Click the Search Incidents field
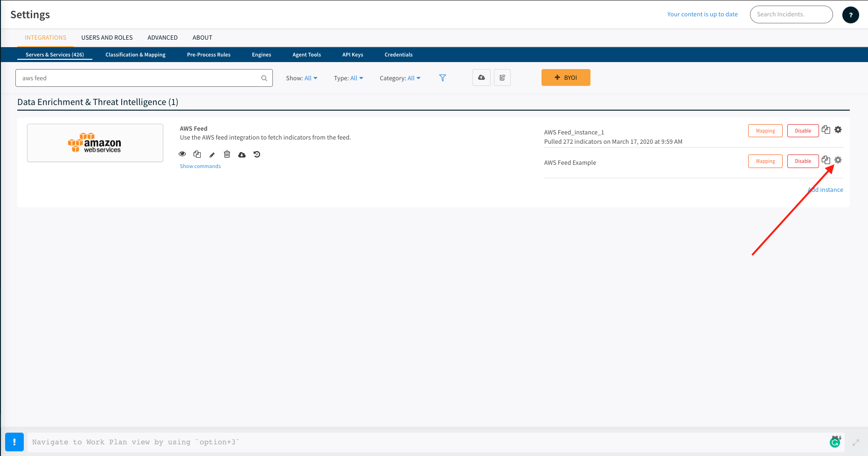The height and width of the screenshot is (456, 868). 791,14
